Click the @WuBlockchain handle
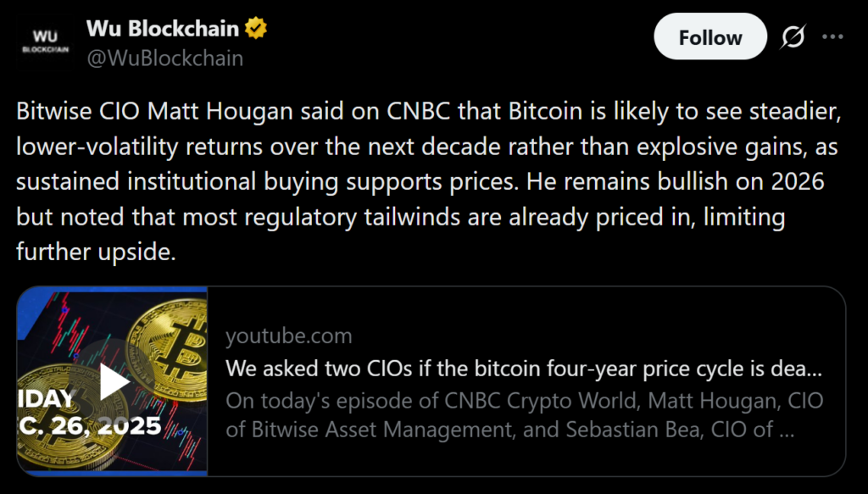Viewport: 868px width, 494px height. coord(164,58)
